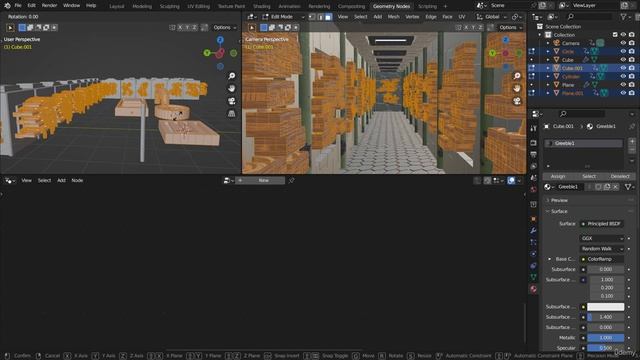The image size is (640, 360).
Task: Toggle camera view icon in the camera viewport
Action: click(517, 101)
